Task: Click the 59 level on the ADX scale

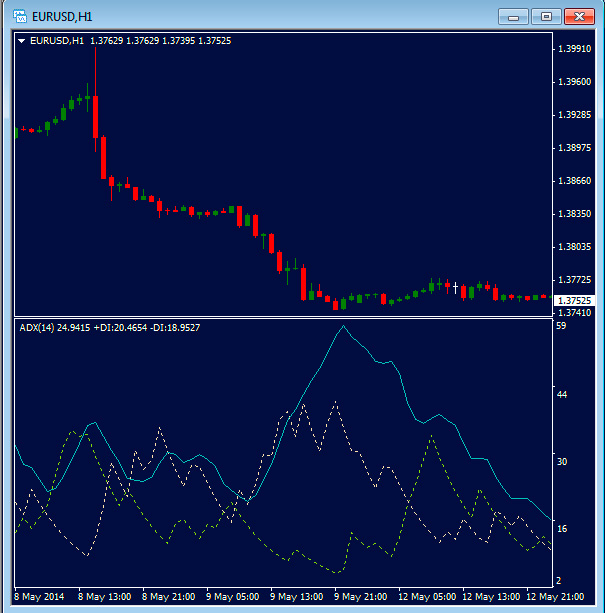Action: [561, 326]
